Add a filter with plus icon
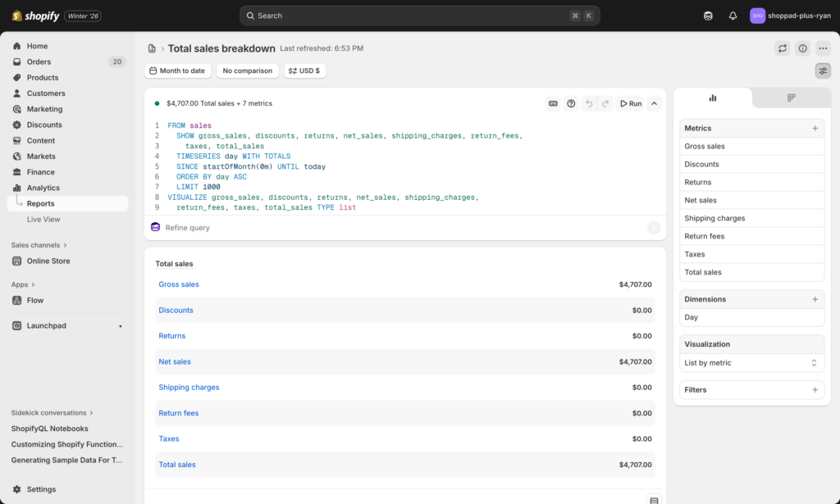Viewport: 840px width, 504px height. click(815, 390)
